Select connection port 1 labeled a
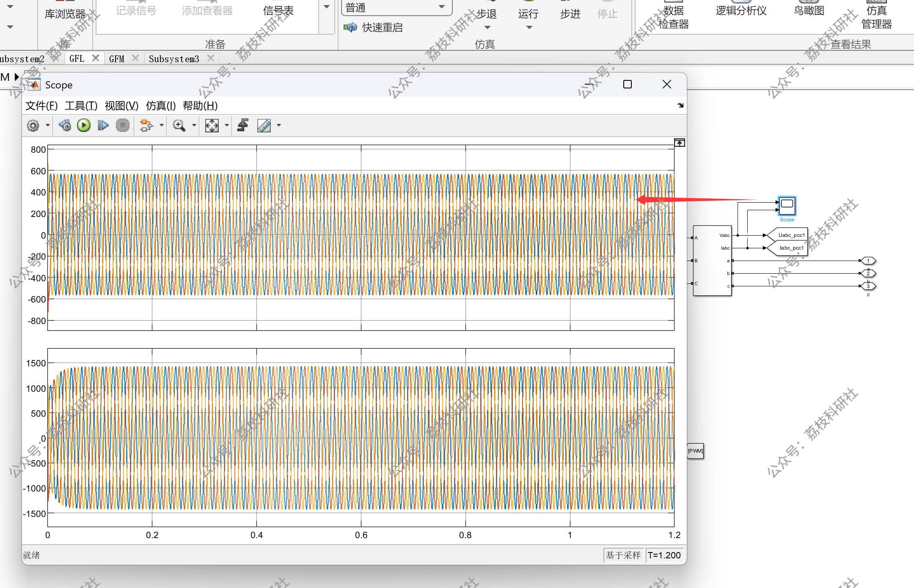The height and width of the screenshot is (588, 914). (x=868, y=261)
